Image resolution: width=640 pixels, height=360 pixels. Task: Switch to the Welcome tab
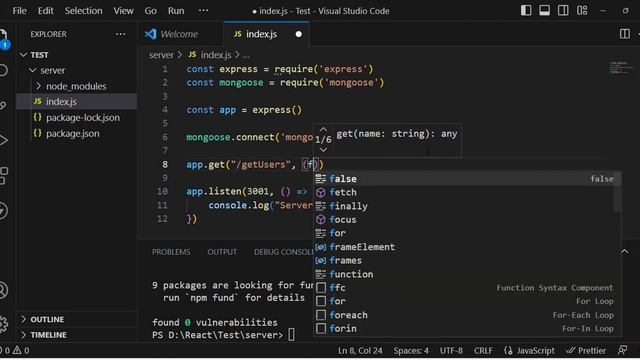coord(181,34)
